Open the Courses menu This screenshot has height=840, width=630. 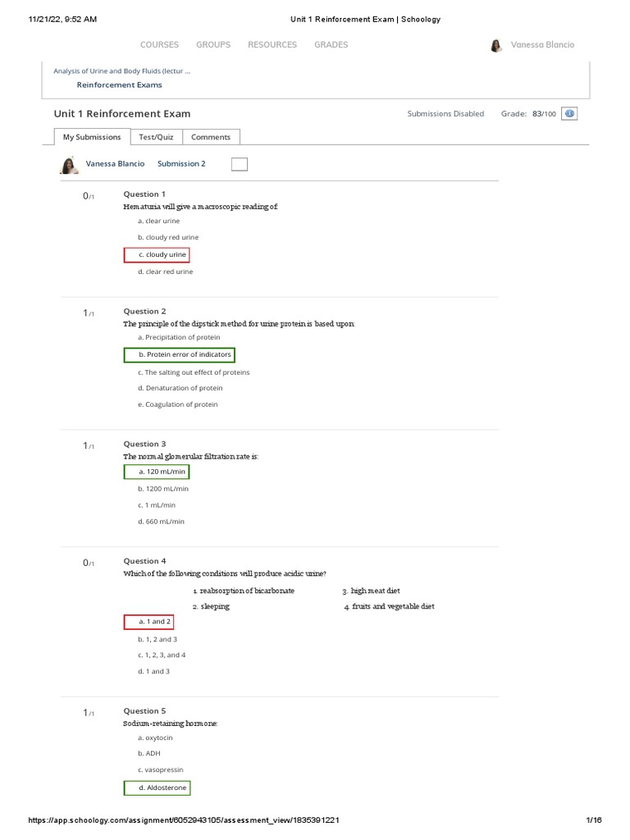coord(159,45)
